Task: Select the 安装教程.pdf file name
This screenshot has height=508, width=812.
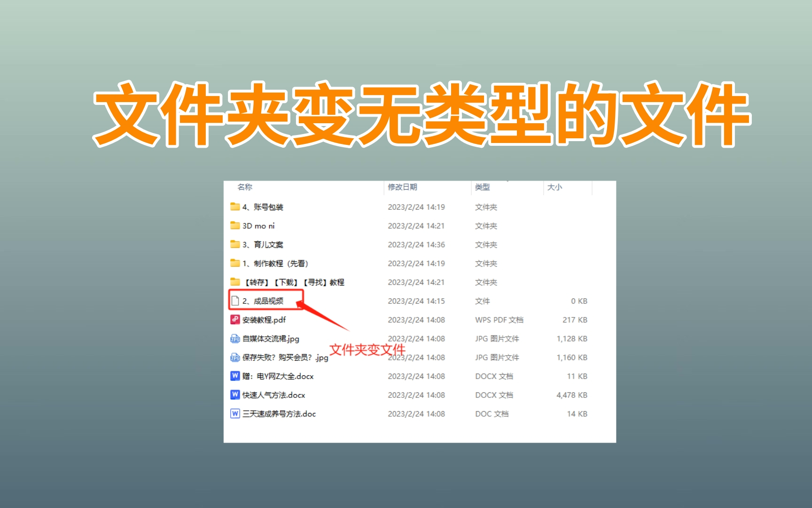Action: (x=264, y=320)
